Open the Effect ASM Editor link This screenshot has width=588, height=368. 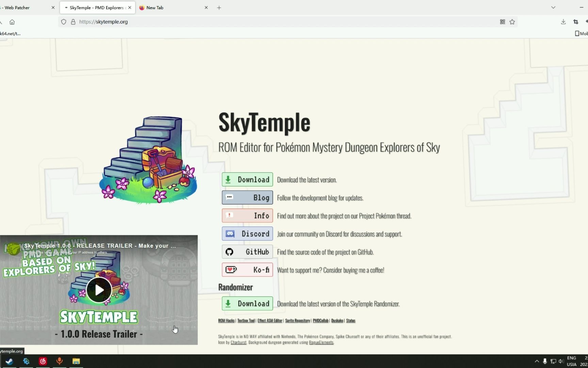point(270,321)
